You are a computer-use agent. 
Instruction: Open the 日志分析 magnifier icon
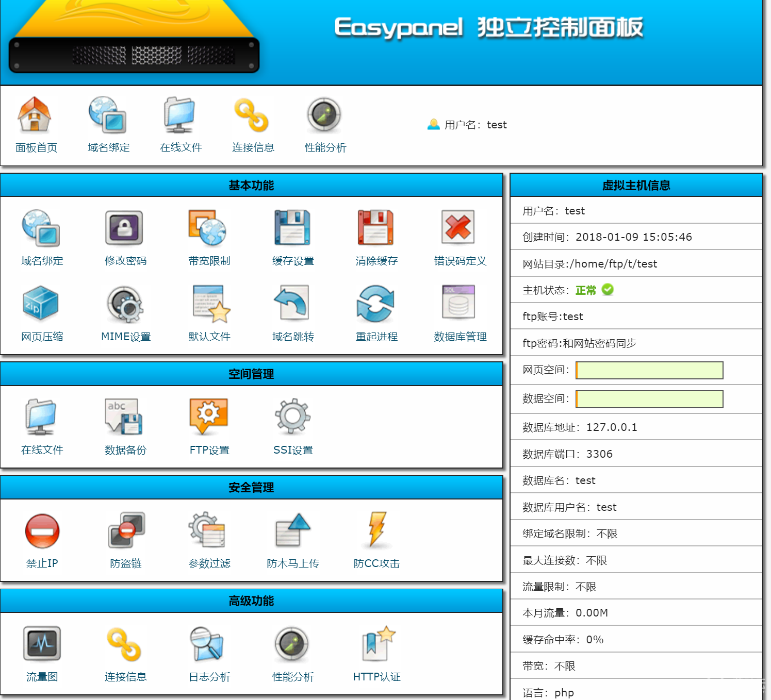[x=208, y=644]
